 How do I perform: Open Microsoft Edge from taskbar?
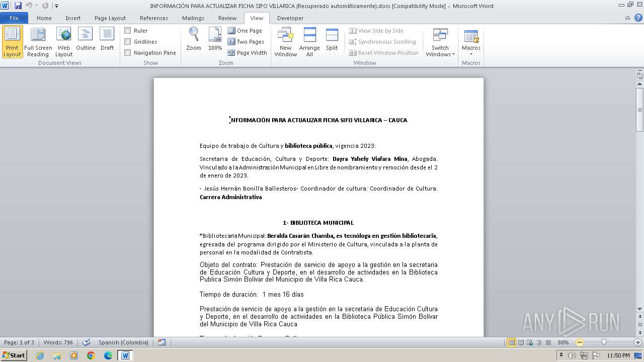[x=108, y=355]
